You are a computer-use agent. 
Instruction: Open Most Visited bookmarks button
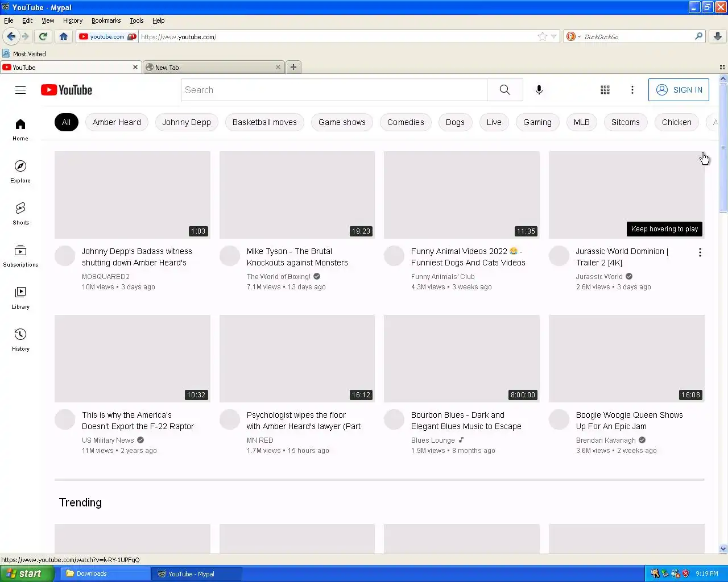(x=24, y=54)
